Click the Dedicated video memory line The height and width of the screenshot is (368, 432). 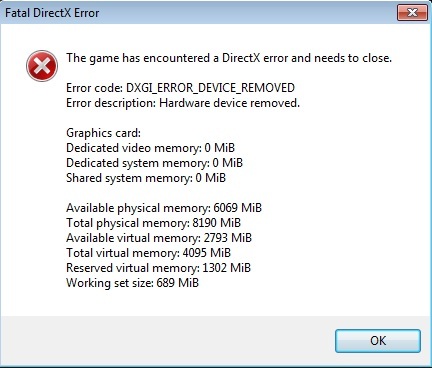point(150,148)
